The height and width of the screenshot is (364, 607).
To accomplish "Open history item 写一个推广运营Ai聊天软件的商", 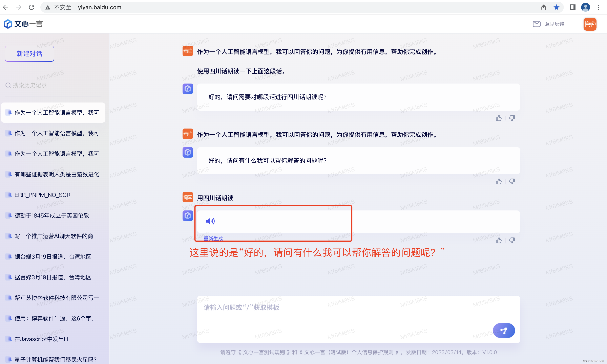I will coord(53,236).
